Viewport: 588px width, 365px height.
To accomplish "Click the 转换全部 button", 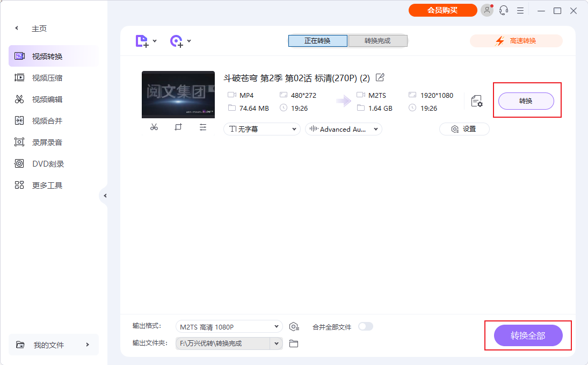I will pos(528,335).
